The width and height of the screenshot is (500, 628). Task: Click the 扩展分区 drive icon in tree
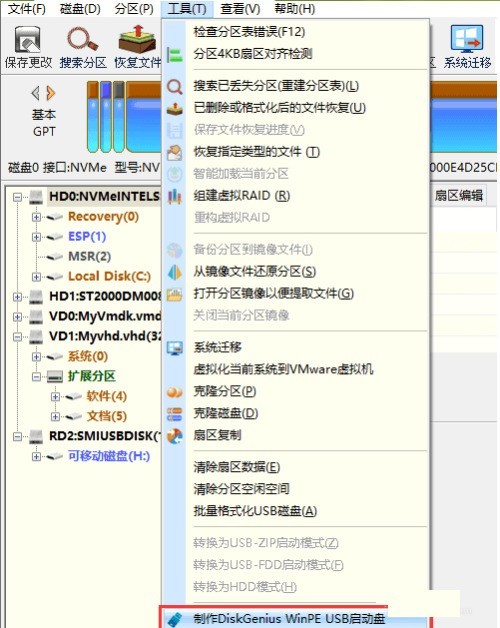[x=55, y=376]
